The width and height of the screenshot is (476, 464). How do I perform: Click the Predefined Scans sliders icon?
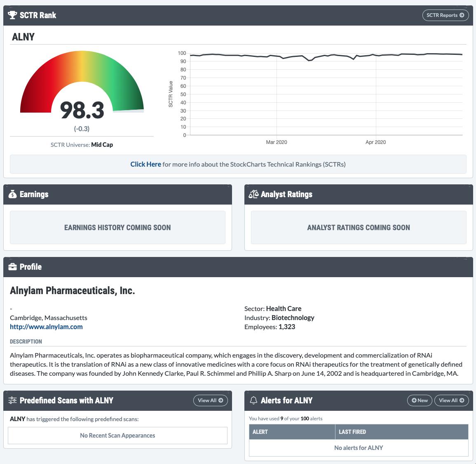(12, 400)
